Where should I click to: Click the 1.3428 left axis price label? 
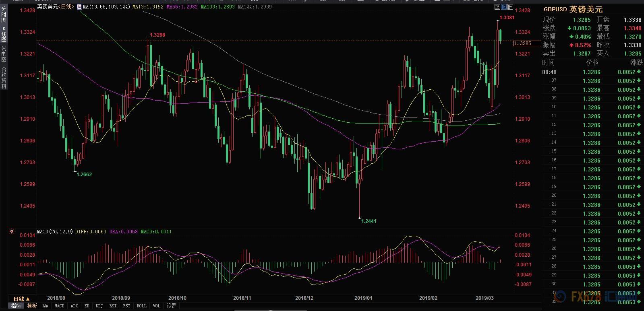(x=27, y=10)
